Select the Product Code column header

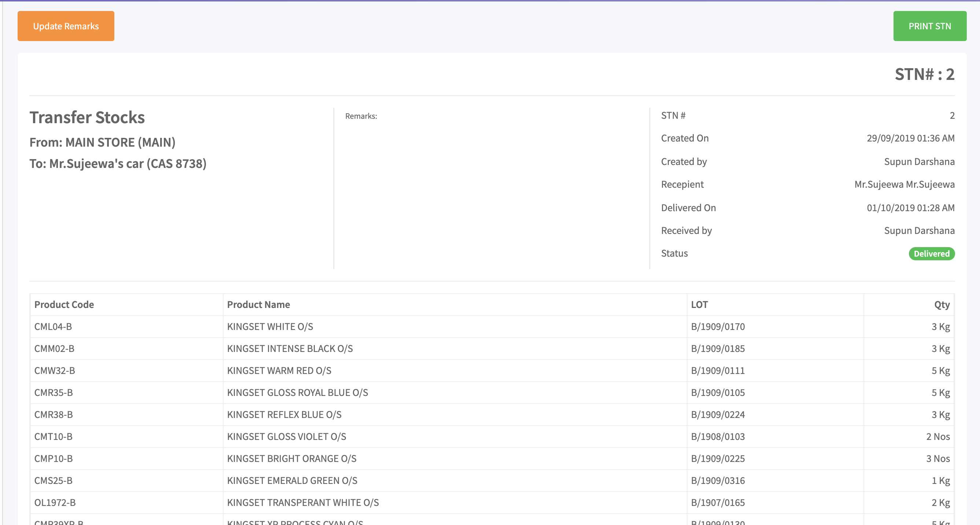pyautogui.click(x=64, y=305)
